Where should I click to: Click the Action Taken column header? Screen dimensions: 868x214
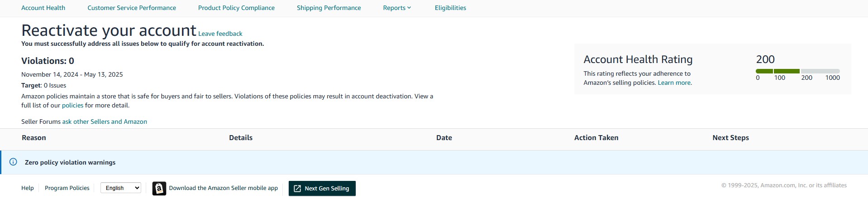[596, 138]
